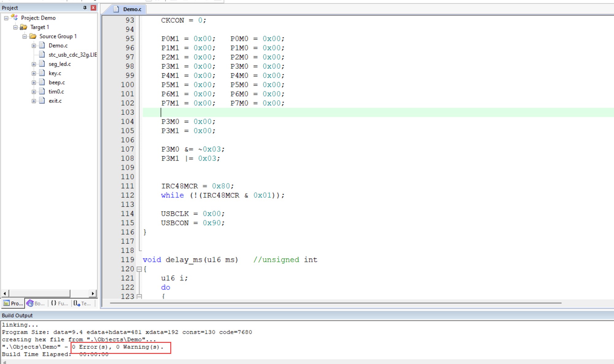Screen dimensions: 614x364
Task: Click the Project panel horizontal scrollbar thumb
Action: coord(40,293)
